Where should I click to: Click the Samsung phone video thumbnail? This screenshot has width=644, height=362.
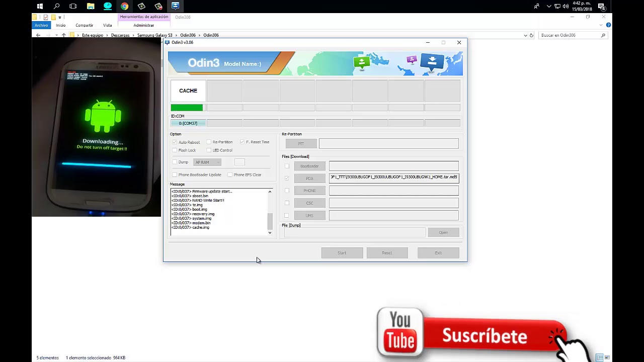tap(97, 127)
